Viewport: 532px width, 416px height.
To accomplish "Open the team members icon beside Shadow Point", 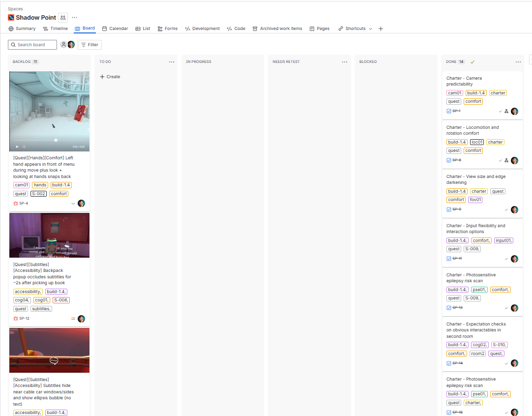I will (x=63, y=18).
